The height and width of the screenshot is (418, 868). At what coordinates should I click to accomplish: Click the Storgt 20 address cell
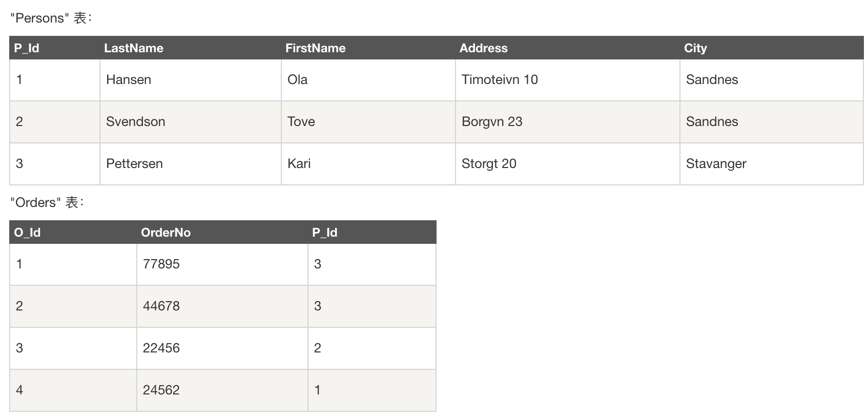tap(489, 164)
